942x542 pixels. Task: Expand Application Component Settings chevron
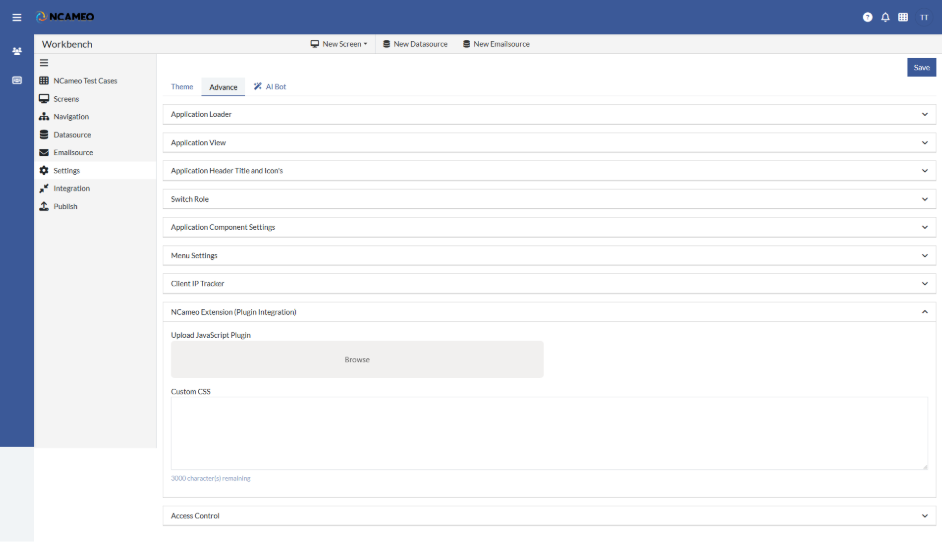[x=925, y=227]
